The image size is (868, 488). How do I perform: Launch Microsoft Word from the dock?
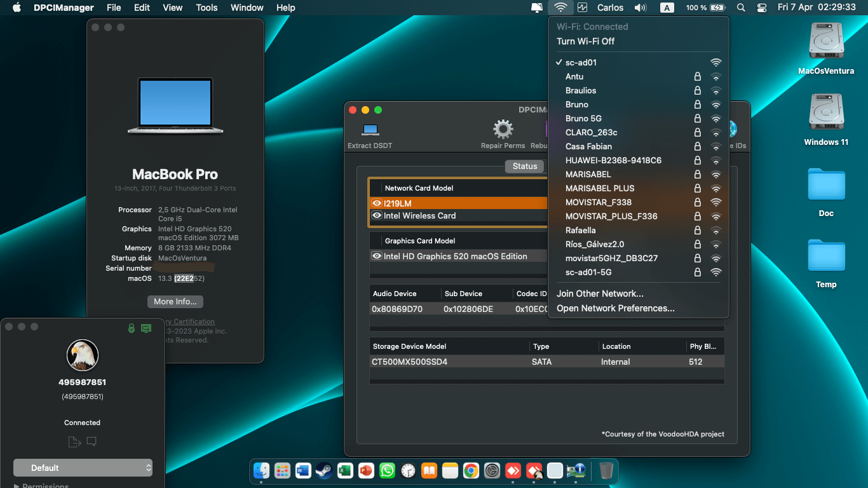point(303,471)
